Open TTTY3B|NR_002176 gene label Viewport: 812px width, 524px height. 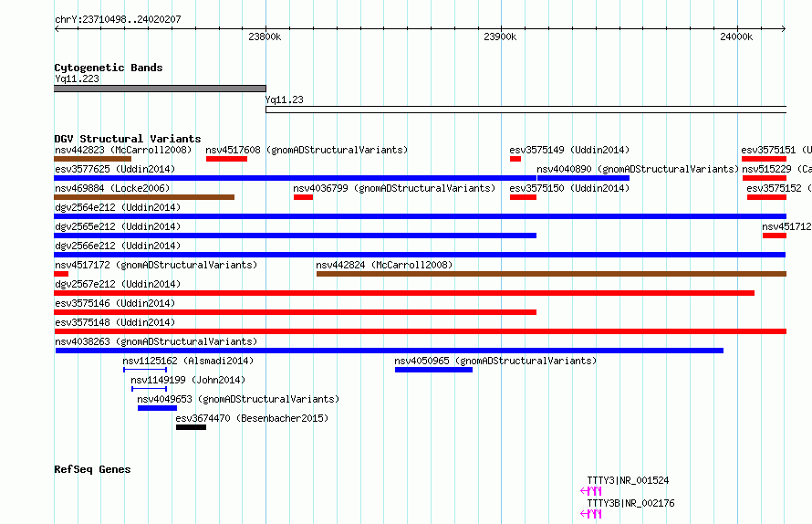point(630,503)
